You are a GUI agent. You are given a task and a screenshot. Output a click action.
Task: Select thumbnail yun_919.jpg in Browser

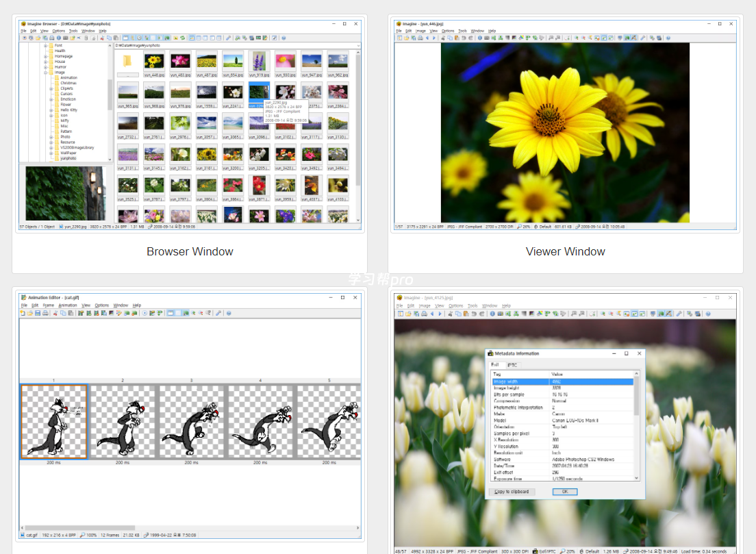(259, 64)
